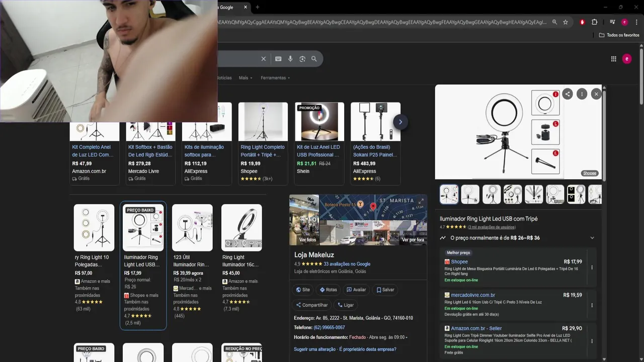Click the Site button for Loja Makeluz
This screenshot has height=362, width=644.
302,290
